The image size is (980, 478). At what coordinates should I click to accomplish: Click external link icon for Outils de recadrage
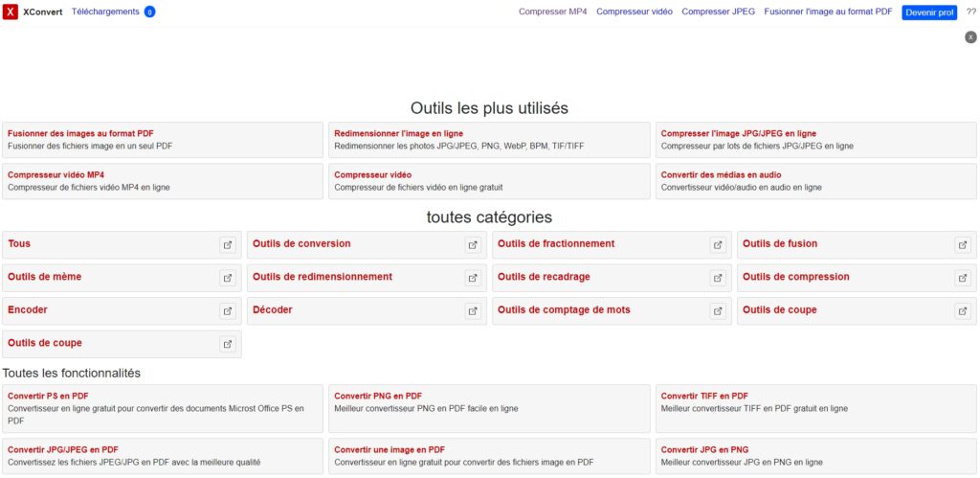coord(718,278)
